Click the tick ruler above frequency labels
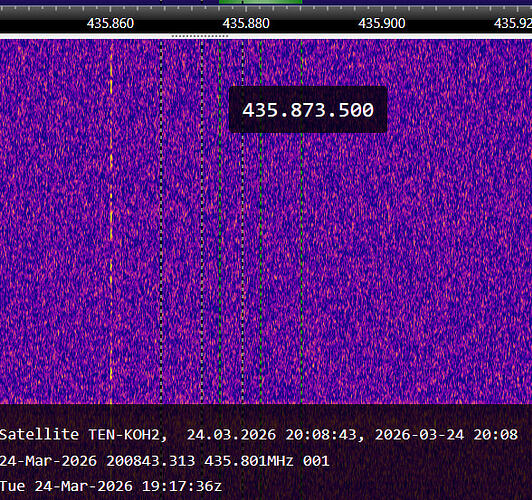Viewport: 532px width, 500px height. point(266,12)
